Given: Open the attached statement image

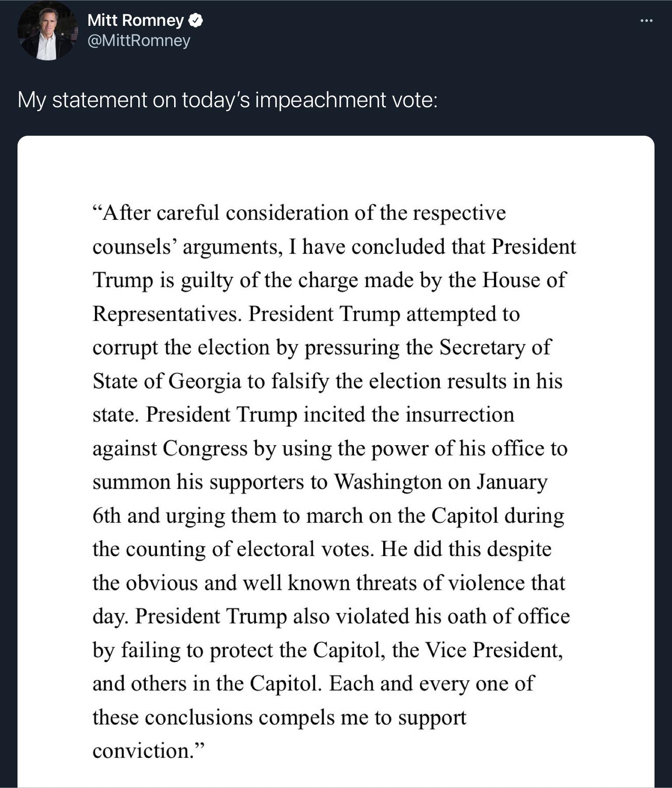Looking at the screenshot, I should (x=336, y=460).
